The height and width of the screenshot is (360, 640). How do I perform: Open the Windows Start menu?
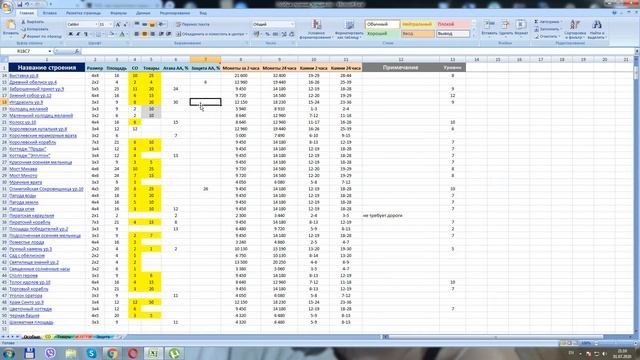click(9, 353)
